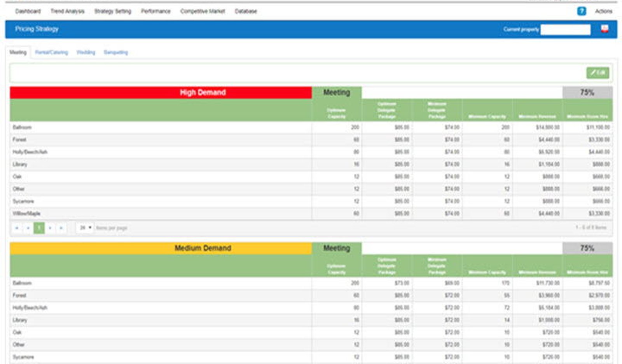This screenshot has height=364, width=622.
Task: Open the Trend Analysis menu
Action: coord(67,11)
